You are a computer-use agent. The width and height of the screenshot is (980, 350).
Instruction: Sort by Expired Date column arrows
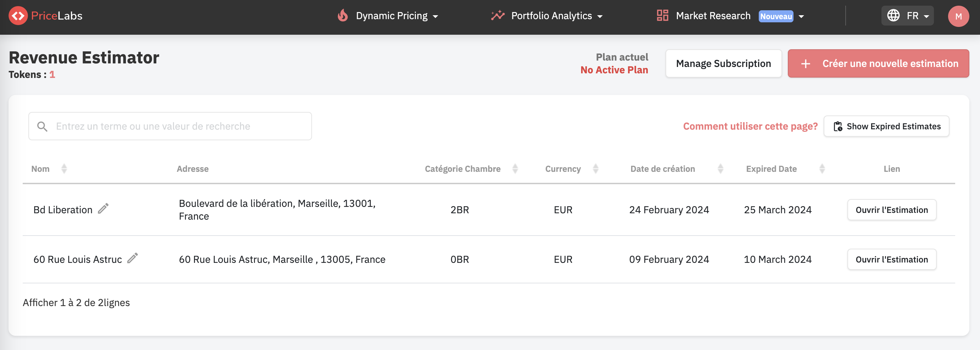(822, 169)
